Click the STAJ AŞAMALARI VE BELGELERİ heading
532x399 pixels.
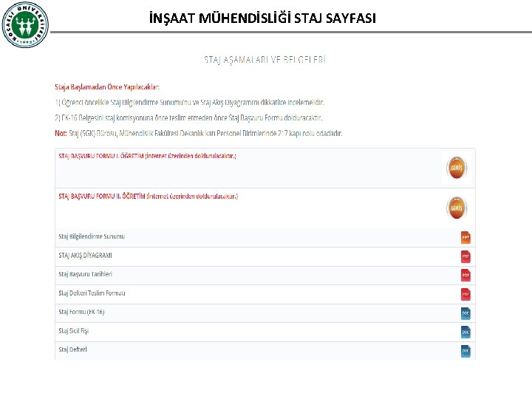pos(265,60)
